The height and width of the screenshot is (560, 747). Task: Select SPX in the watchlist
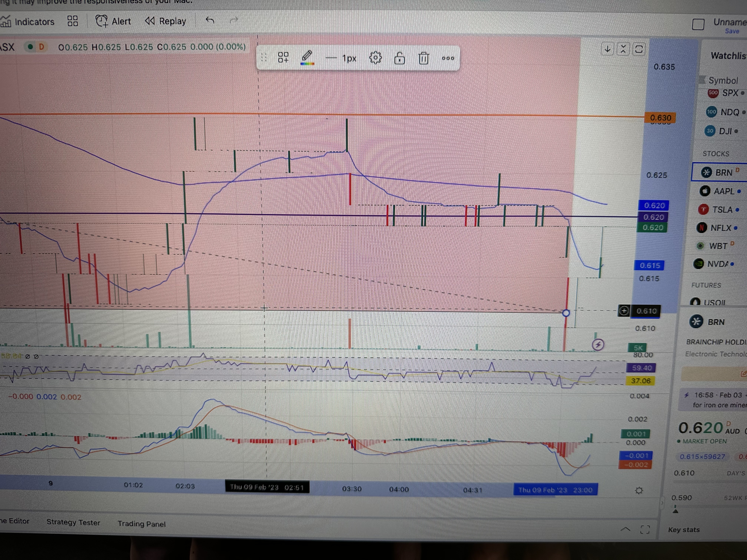tap(727, 93)
